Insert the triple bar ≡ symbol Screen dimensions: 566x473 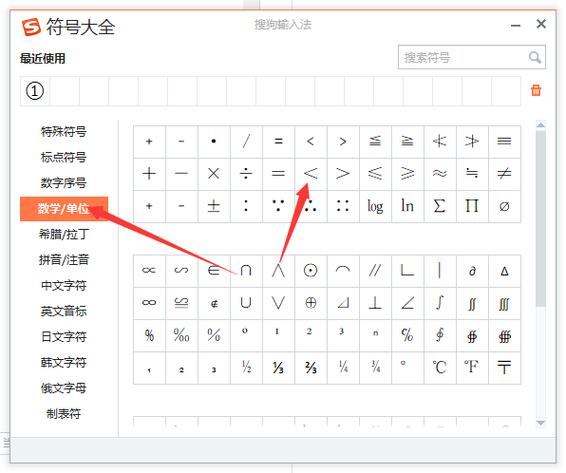click(x=504, y=142)
